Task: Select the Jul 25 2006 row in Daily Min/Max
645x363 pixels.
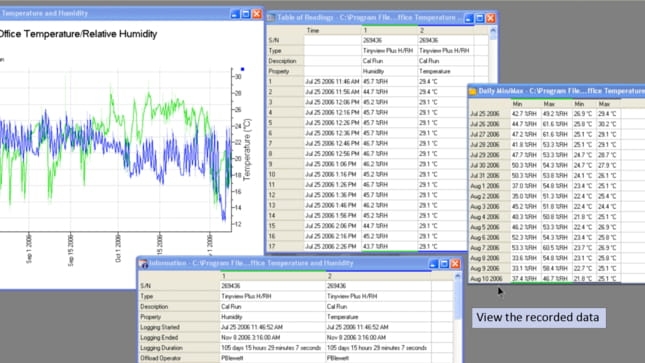Action: coord(490,114)
